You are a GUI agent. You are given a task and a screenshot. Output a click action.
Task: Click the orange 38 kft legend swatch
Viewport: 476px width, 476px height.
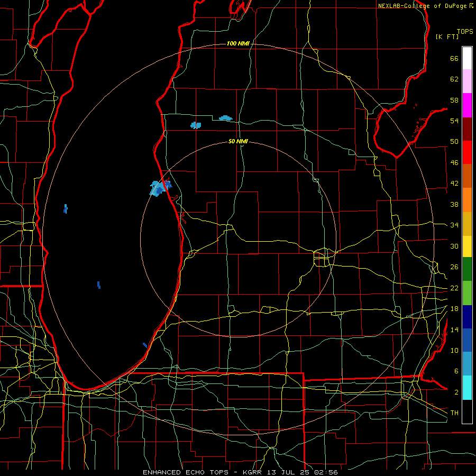(467, 200)
